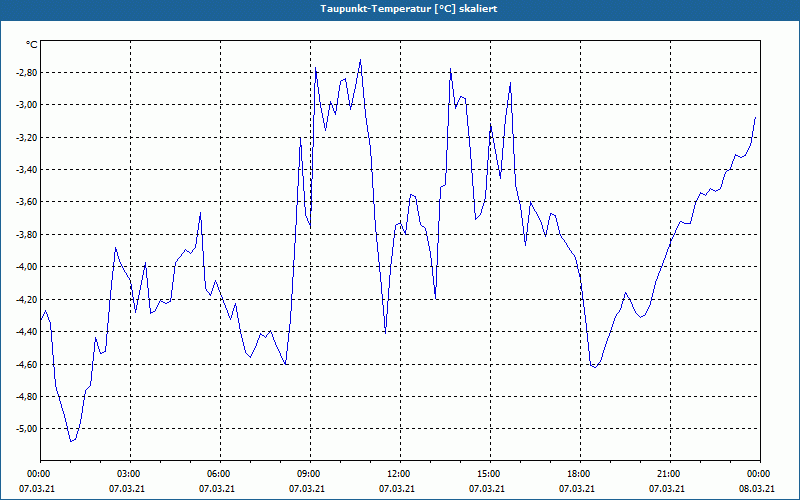Pick the "-3,80" y-axis label

(x=28, y=234)
